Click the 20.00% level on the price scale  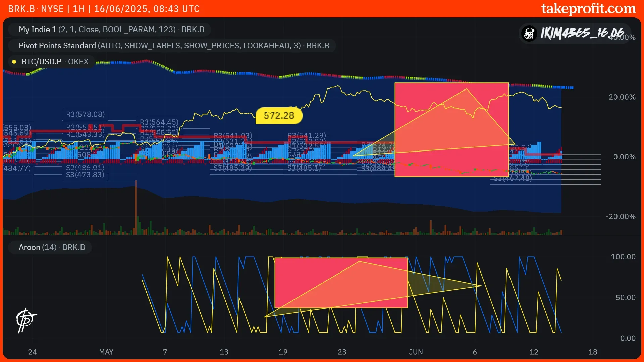click(x=622, y=97)
